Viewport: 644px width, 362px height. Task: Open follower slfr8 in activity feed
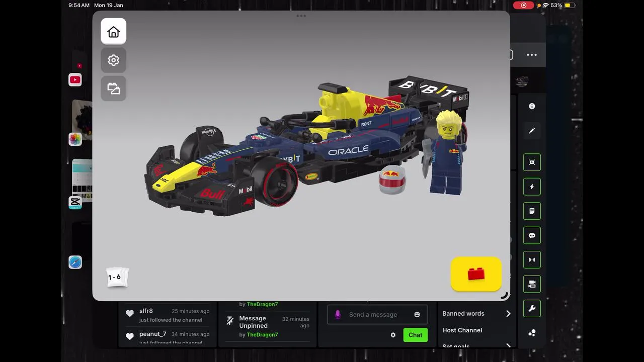146,311
